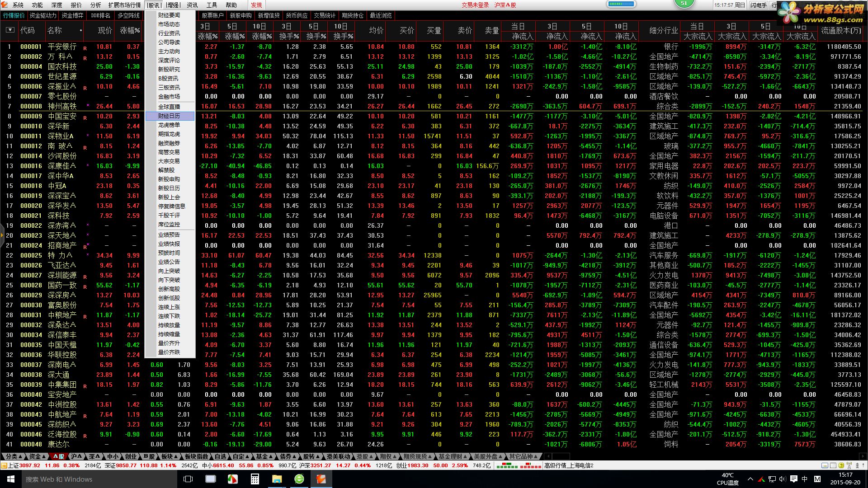Viewport: 868px width, 488px height.
Task: Click the 发现 button in menu bar
Action: point(256,5)
